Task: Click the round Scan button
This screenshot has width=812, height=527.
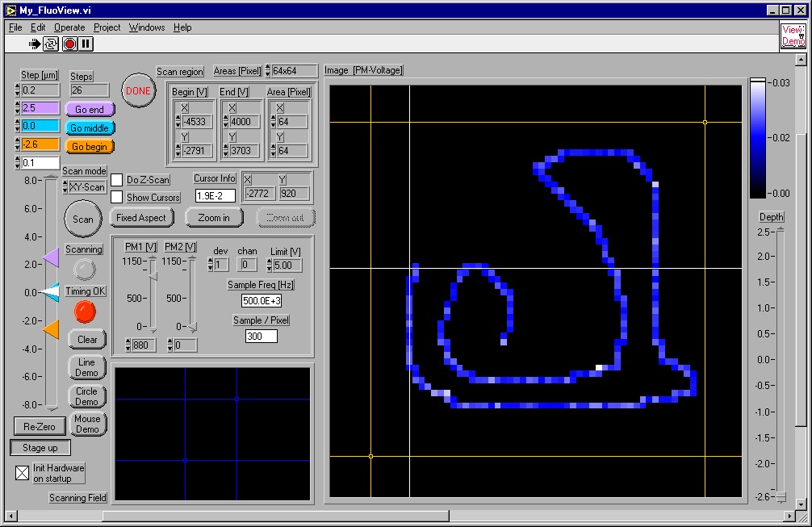Action: click(83, 219)
